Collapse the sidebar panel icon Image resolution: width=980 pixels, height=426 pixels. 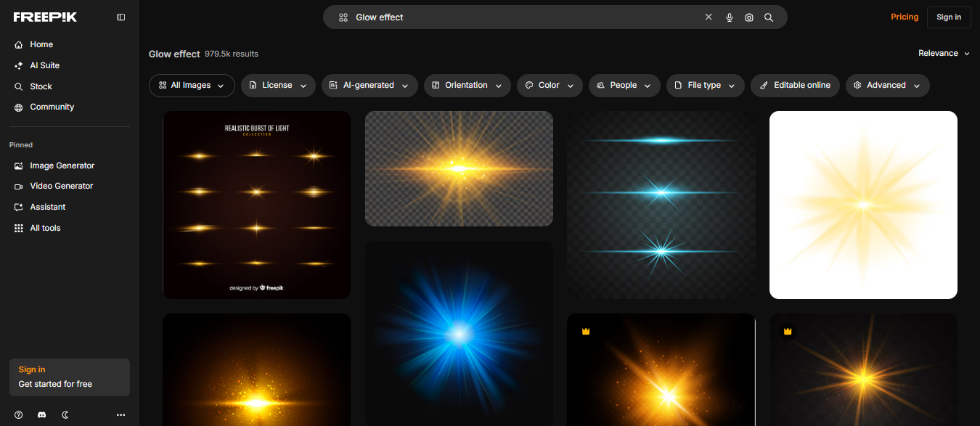(x=121, y=17)
